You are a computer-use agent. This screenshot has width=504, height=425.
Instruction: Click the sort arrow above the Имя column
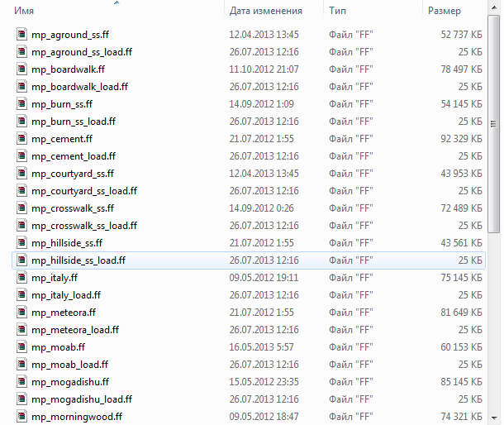pos(116,2)
